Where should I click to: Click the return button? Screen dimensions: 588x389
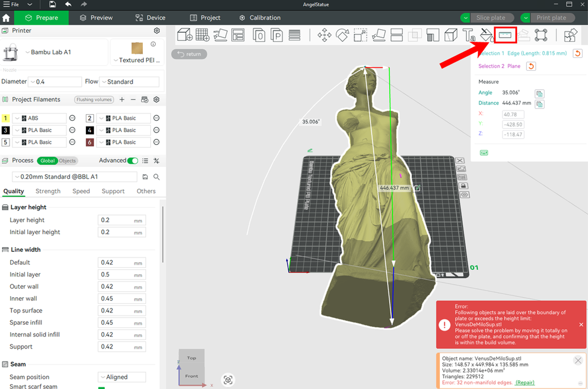tap(189, 54)
